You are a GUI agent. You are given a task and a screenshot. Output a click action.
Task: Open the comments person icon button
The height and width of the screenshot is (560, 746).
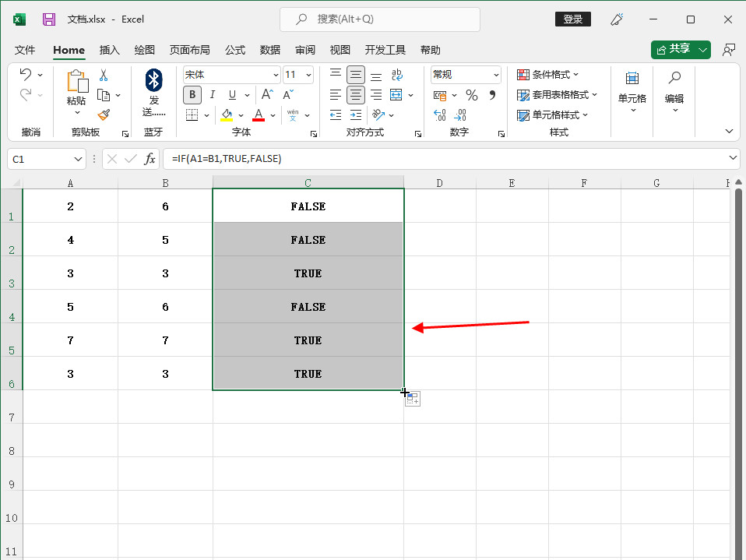(729, 50)
